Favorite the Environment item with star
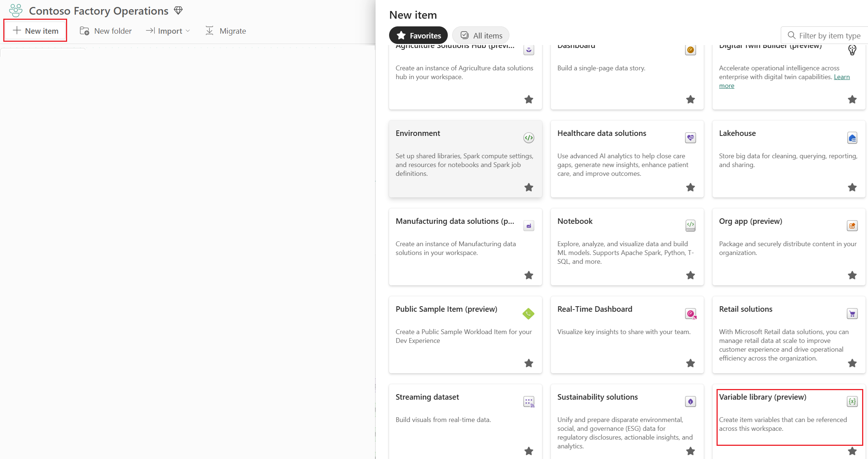Image resolution: width=868 pixels, height=459 pixels. tap(528, 187)
